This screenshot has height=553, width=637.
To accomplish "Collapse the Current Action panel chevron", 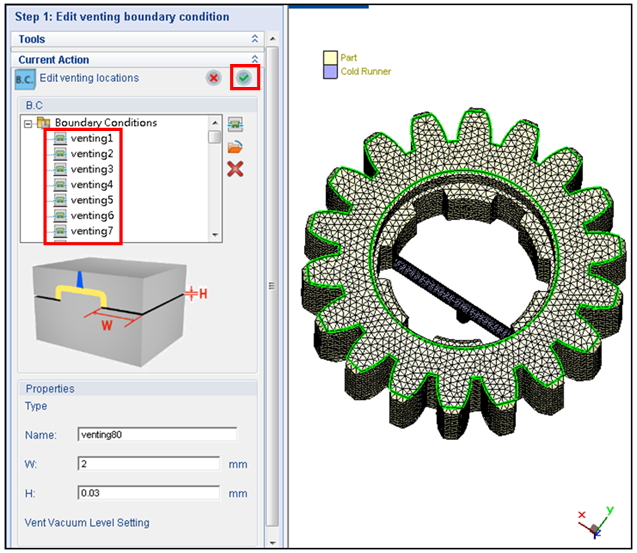I will [x=255, y=59].
